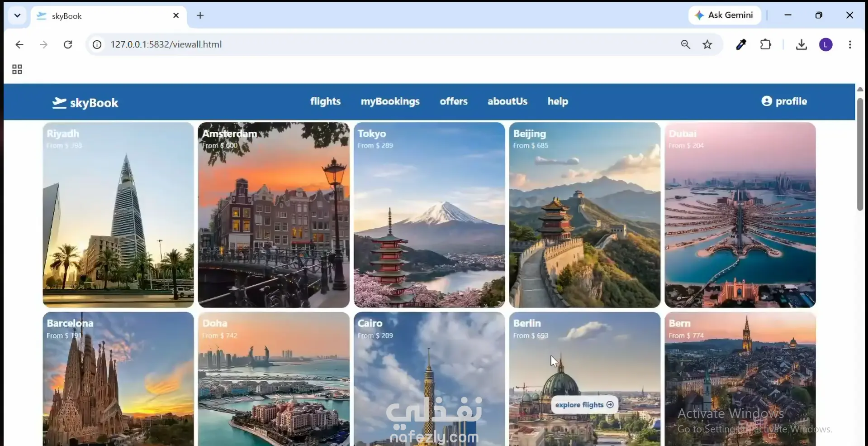The image size is (868, 446).
Task: Click the browser forward arrow
Action: 43,44
